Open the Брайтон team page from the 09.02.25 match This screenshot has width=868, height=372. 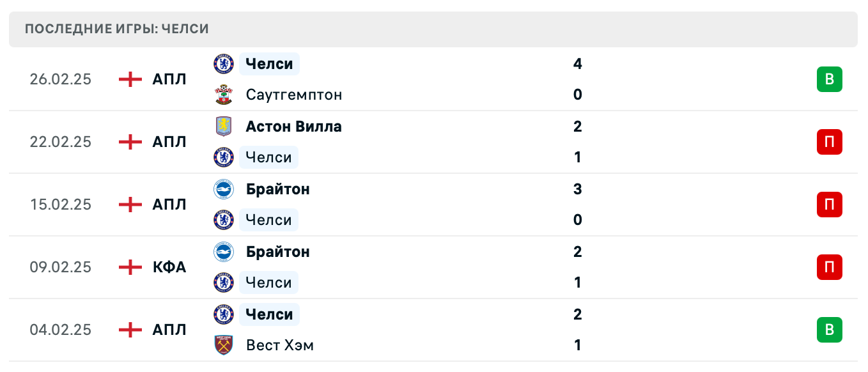[278, 252]
